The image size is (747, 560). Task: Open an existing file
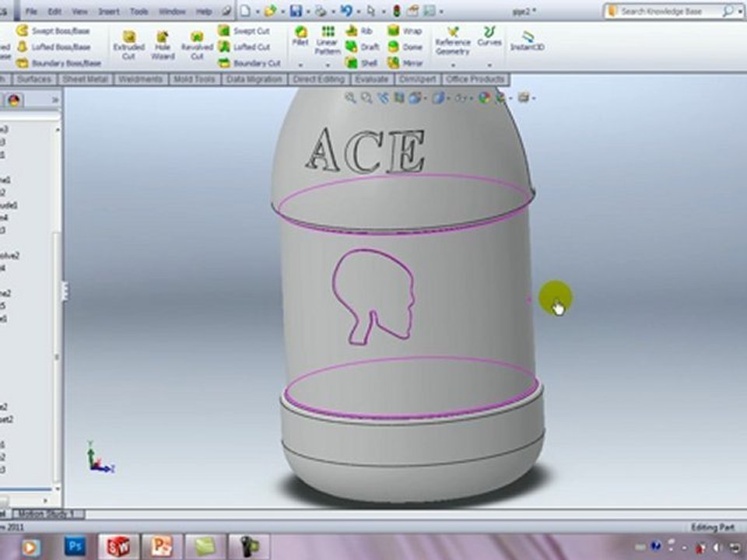270,10
